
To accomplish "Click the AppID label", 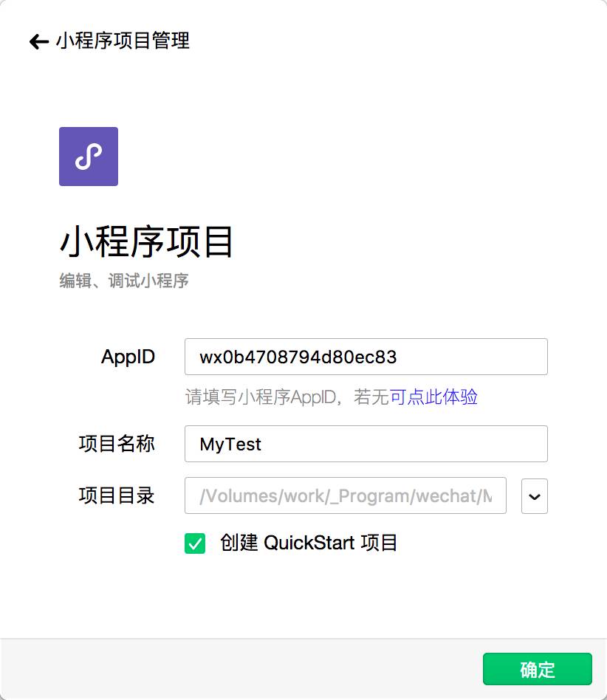I will [x=128, y=357].
